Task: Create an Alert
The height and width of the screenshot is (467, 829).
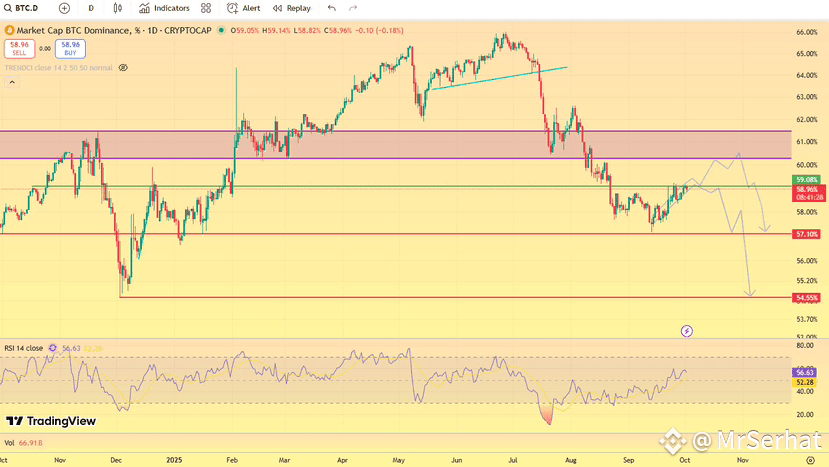Action: (x=243, y=8)
